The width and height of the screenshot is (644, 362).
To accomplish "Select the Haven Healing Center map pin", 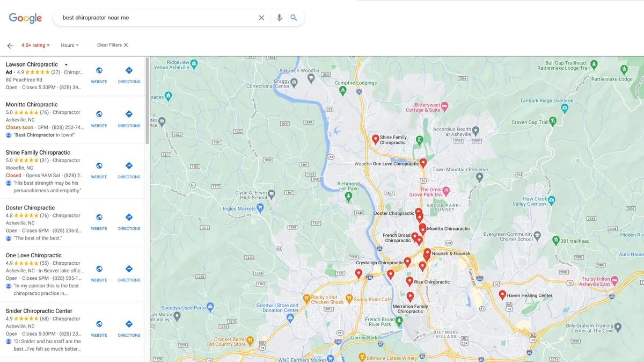I will 502,295.
